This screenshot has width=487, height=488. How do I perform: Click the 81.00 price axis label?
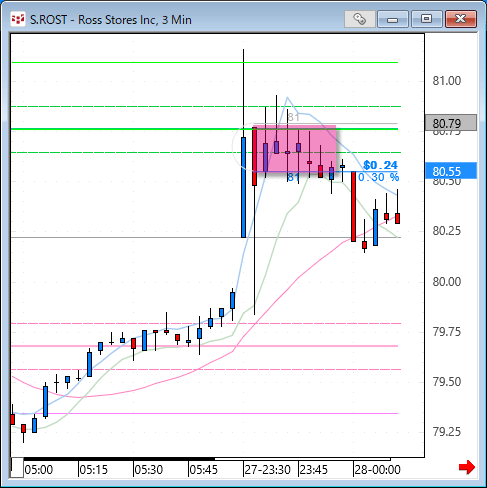447,81
